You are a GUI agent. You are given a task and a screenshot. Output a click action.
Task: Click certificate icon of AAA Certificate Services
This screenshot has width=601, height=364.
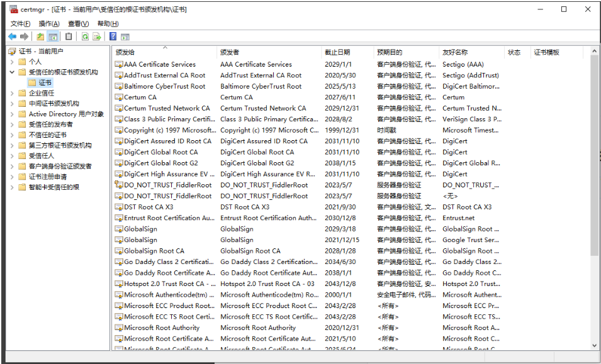pos(119,64)
